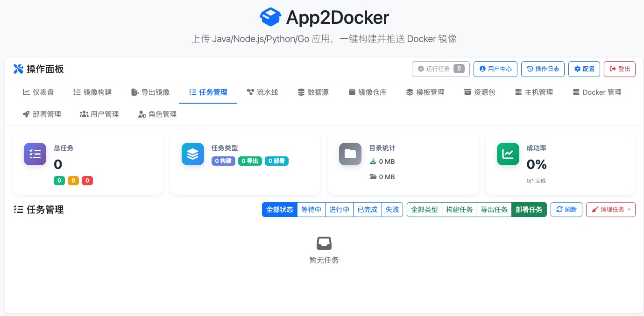Click the 0 导出 badge
Screen dimensions: 644x316
(x=250, y=161)
